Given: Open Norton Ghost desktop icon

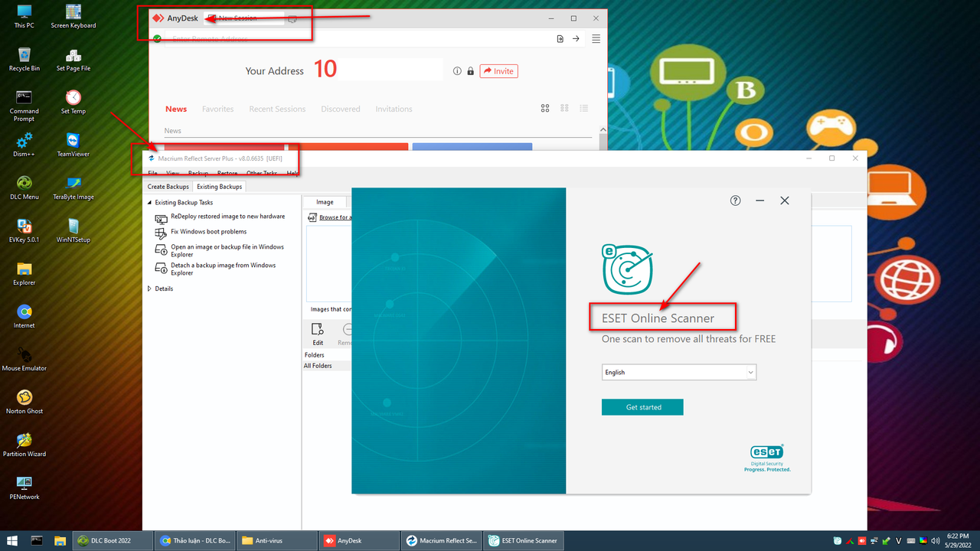Looking at the screenshot, I should click(x=24, y=402).
